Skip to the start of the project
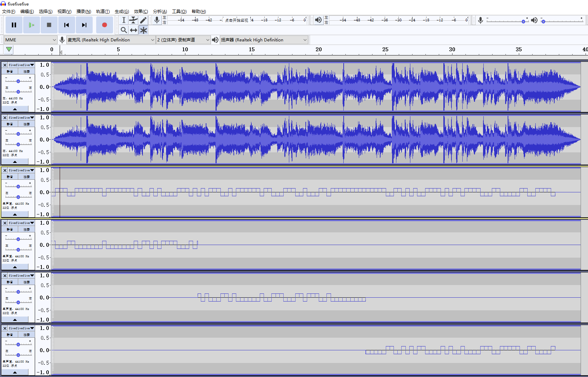This screenshot has height=377, width=588. [66, 25]
